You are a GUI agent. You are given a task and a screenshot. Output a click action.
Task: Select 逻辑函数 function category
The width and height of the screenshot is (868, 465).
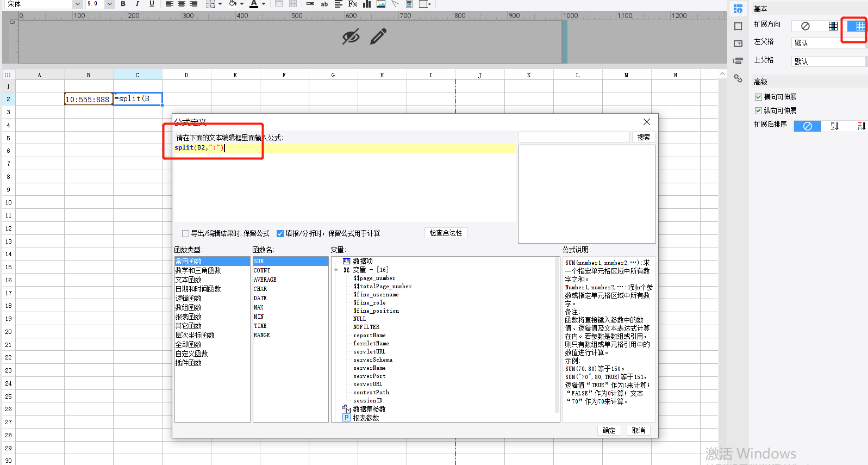pyautogui.click(x=188, y=298)
